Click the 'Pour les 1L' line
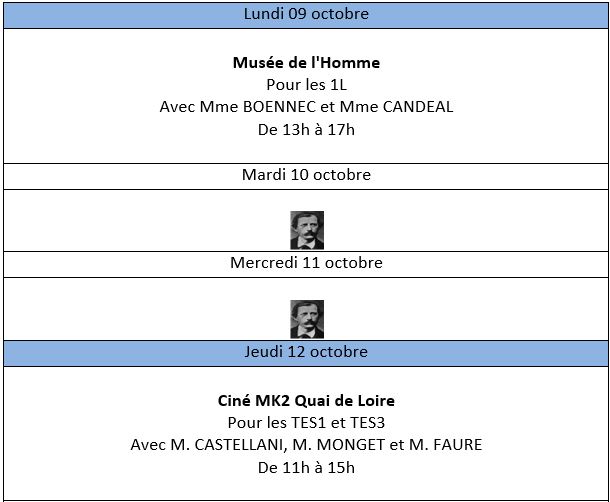610x502 pixels. 306,85
